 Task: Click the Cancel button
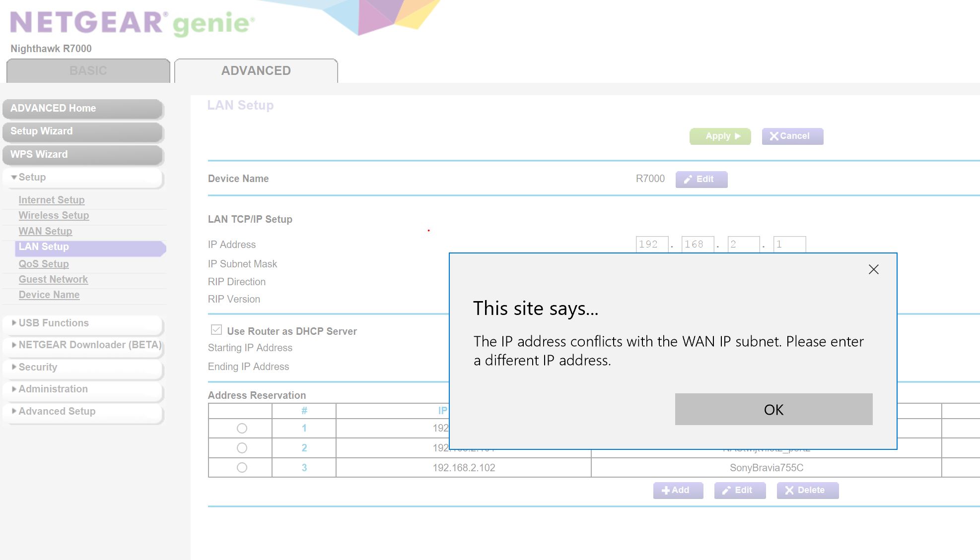coord(792,136)
